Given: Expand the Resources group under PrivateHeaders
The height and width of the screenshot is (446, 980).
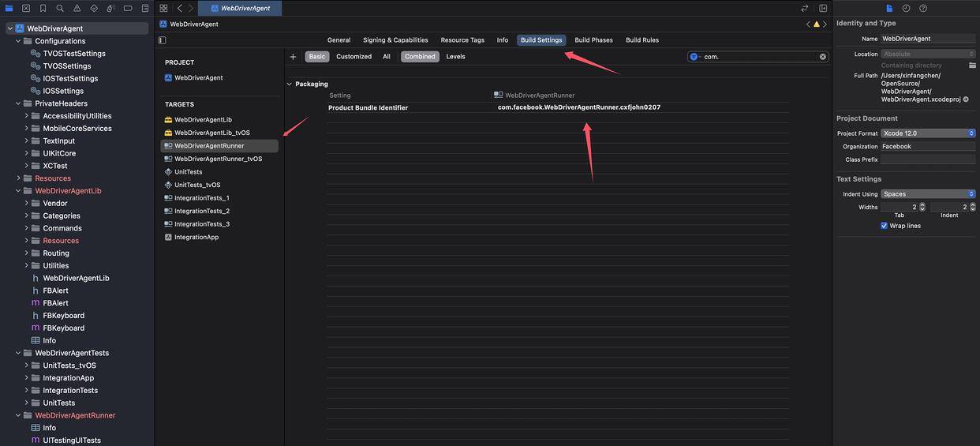Looking at the screenshot, I should tap(18, 178).
